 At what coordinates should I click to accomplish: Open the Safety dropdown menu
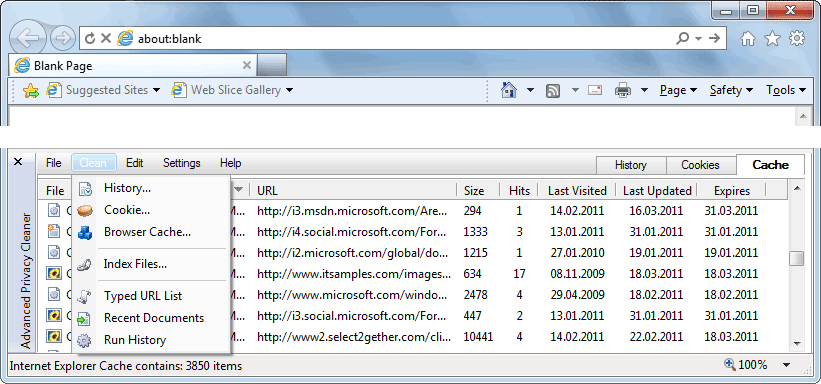tap(731, 91)
